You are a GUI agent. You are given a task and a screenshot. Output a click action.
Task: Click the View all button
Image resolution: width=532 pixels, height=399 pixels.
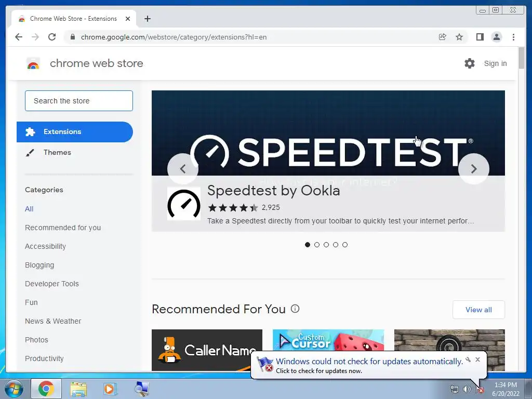pos(478,310)
